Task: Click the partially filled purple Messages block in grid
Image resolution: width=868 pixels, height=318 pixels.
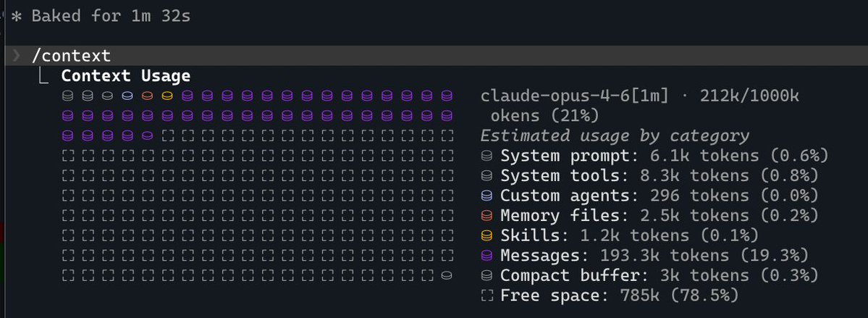Action: point(147,135)
